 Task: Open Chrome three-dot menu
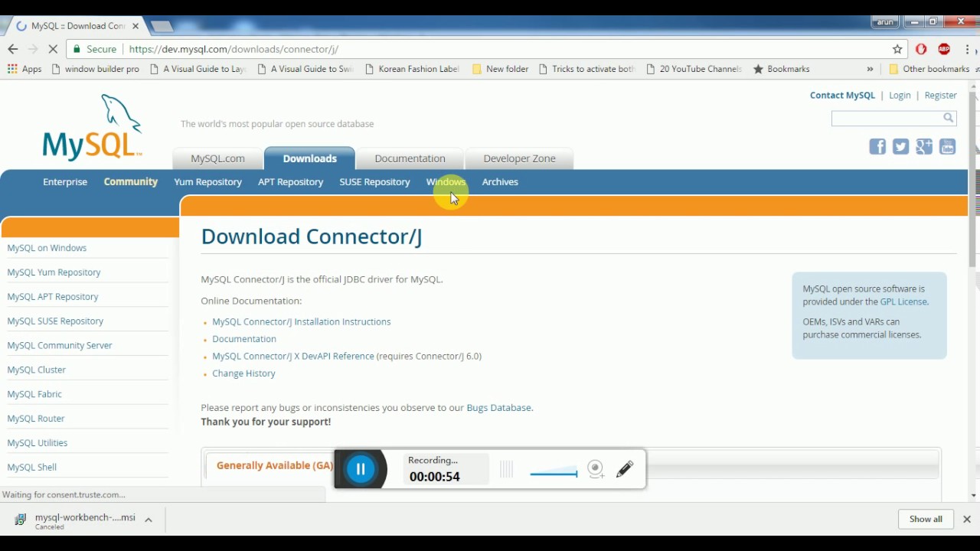pyautogui.click(x=968, y=49)
